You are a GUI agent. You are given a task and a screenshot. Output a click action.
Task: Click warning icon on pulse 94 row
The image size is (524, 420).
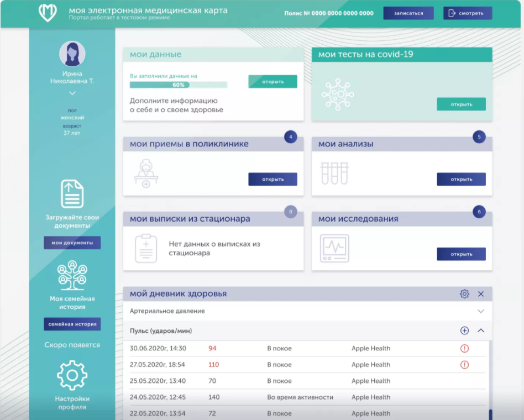pos(464,348)
